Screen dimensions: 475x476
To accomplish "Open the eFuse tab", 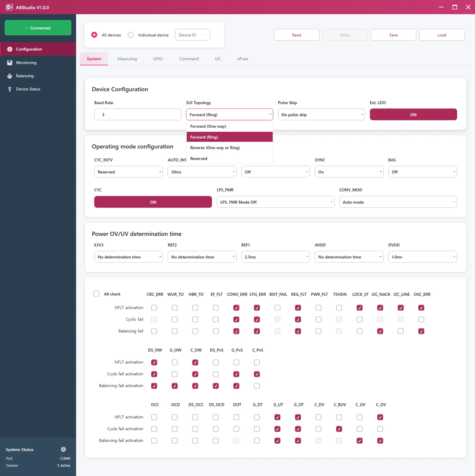I will click(x=242, y=59).
